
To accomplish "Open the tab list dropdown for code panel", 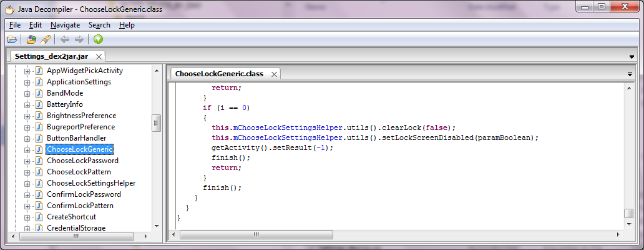I will (630, 74).
